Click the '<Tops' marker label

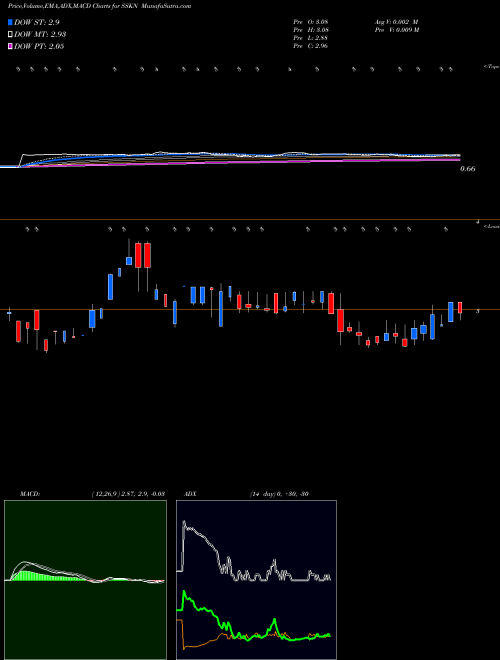pos(491,67)
